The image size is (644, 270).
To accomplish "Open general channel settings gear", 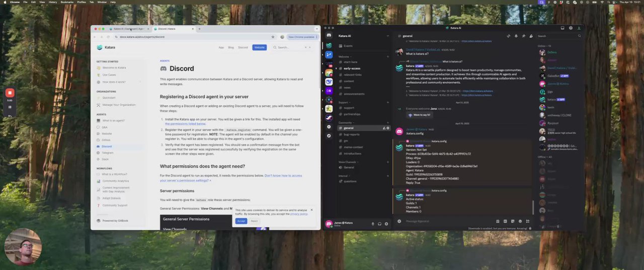I will click(x=388, y=128).
